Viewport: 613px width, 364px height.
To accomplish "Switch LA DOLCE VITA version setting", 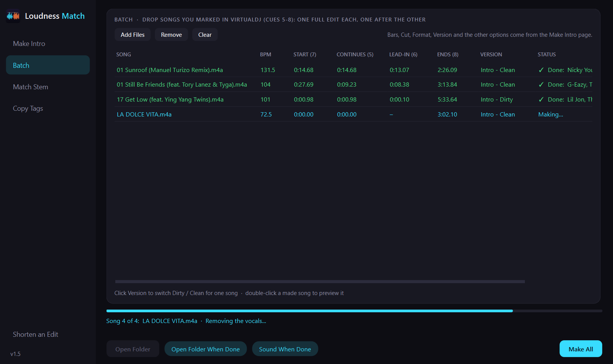I will click(x=498, y=115).
